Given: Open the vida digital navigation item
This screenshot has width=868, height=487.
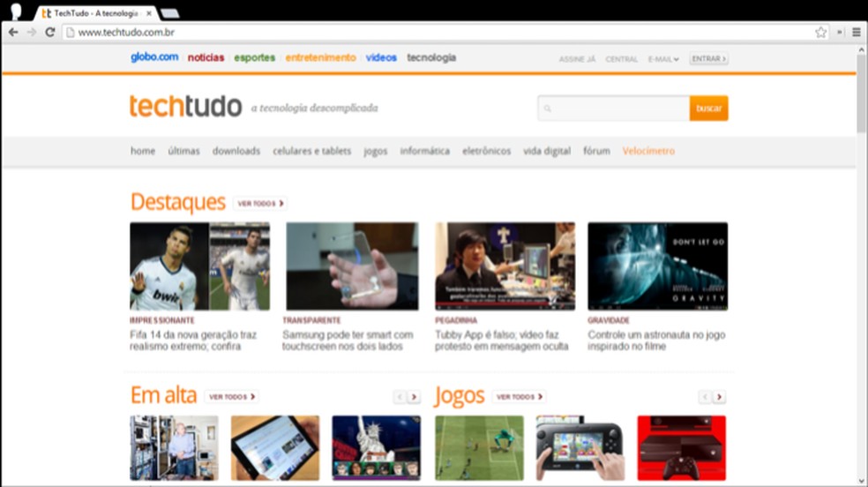Looking at the screenshot, I should click(x=547, y=151).
